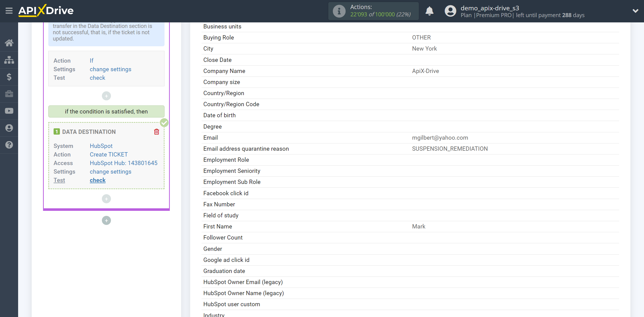Select the Employment Sub Role row
The height and width of the screenshot is (317, 644).
[x=410, y=182]
